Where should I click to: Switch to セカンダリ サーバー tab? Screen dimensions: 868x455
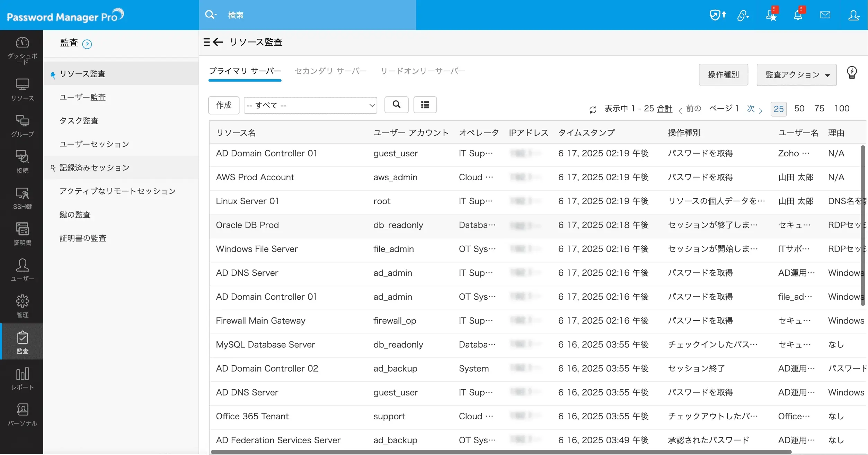pyautogui.click(x=330, y=71)
